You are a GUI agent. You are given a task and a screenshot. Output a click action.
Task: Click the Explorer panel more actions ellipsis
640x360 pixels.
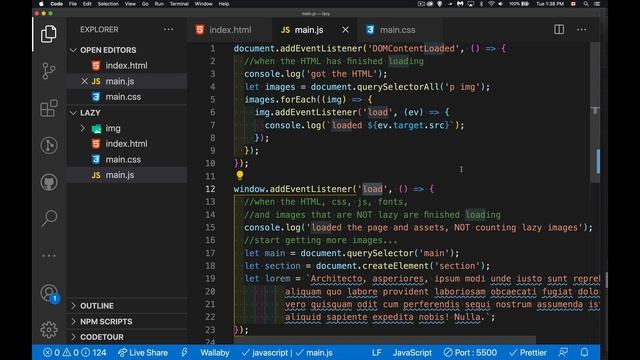click(168, 29)
